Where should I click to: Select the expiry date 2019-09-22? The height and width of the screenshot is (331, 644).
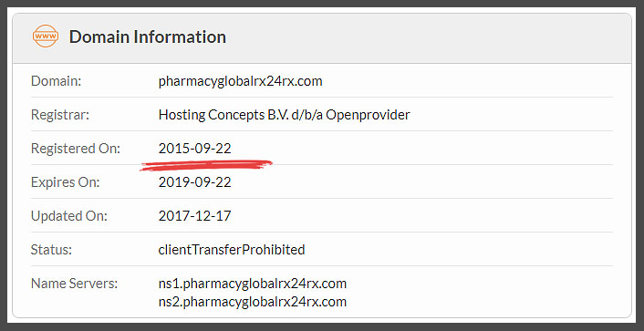(194, 182)
